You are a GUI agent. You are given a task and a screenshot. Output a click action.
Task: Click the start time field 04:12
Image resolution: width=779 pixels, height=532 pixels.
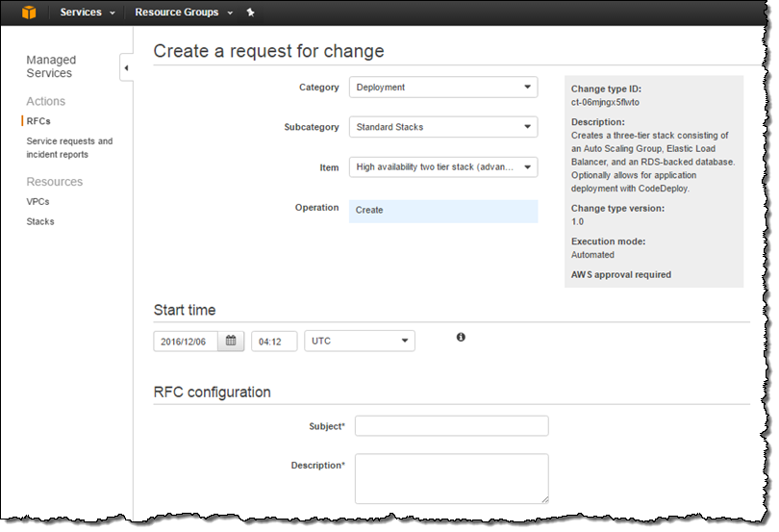click(273, 341)
